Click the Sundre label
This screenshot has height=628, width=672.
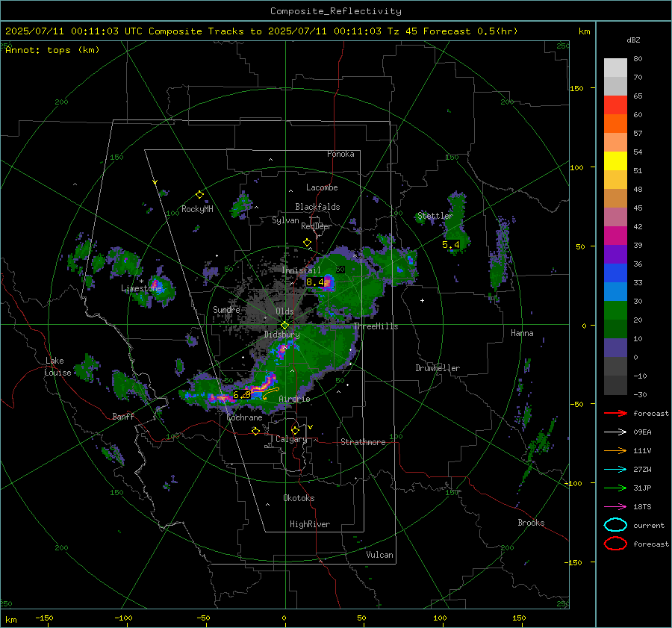click(226, 309)
